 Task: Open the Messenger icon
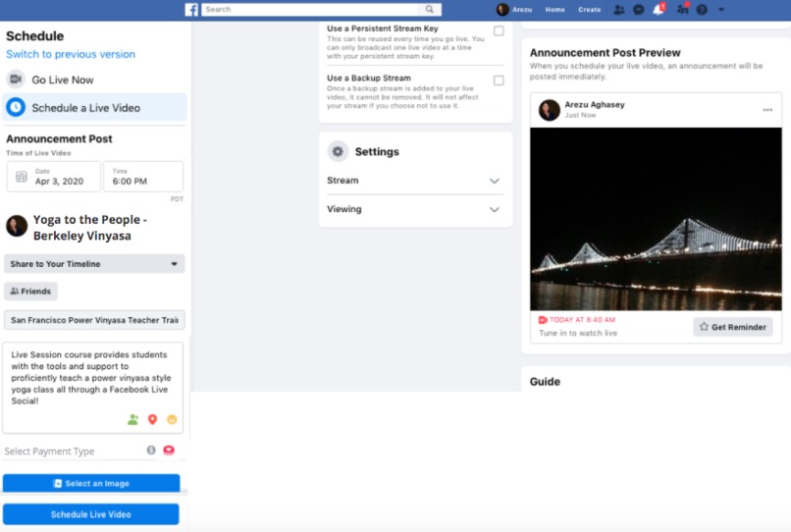pos(639,10)
